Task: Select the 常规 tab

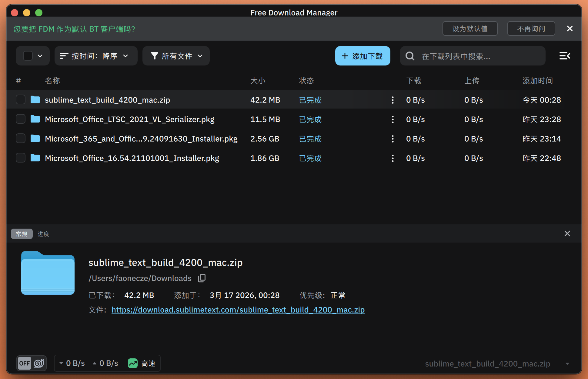Action: pyautogui.click(x=22, y=234)
